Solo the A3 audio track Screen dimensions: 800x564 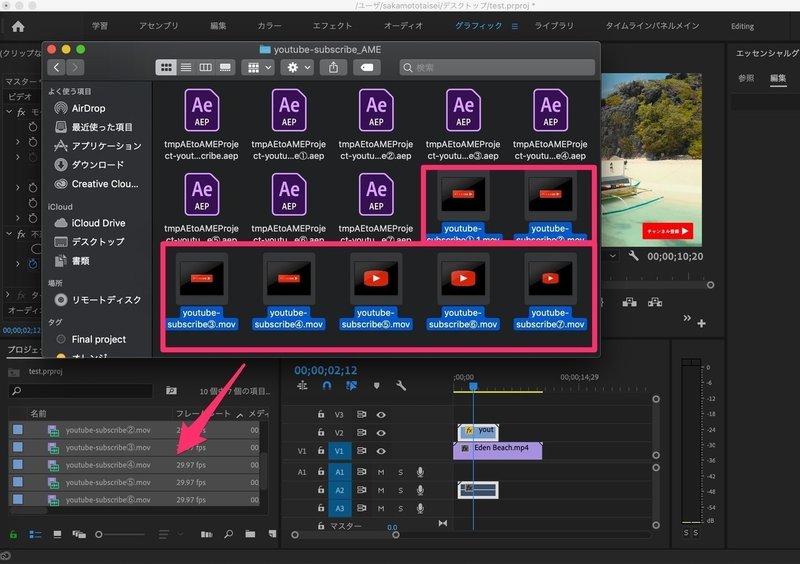[400, 508]
